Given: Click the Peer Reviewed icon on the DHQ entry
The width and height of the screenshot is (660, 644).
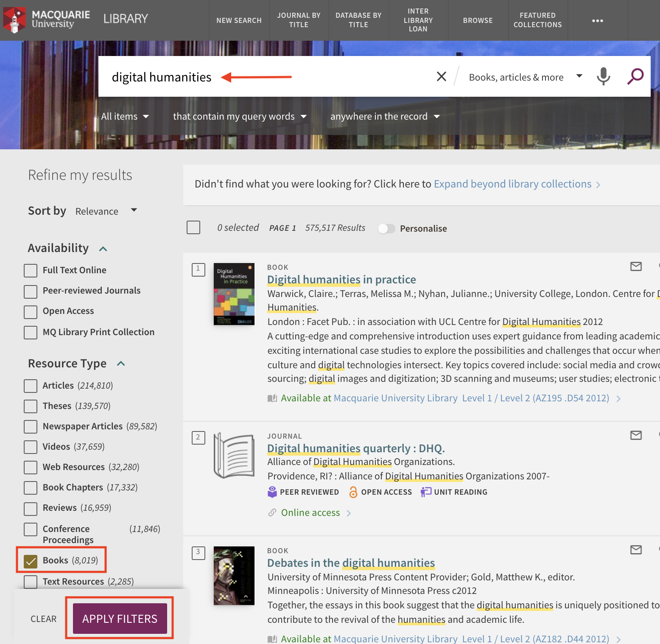Looking at the screenshot, I should pyautogui.click(x=272, y=492).
